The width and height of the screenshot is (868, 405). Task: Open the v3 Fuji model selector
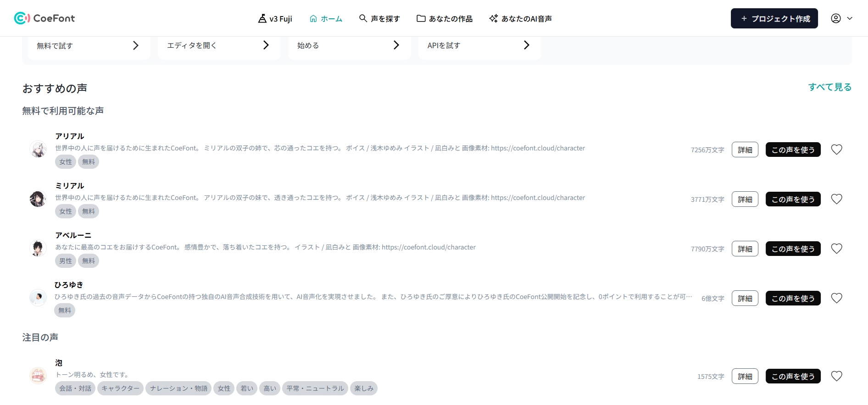point(275,19)
